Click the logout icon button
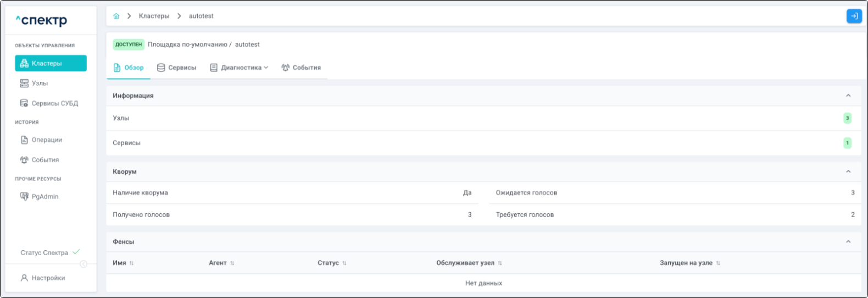The width and height of the screenshot is (868, 298). coord(854,16)
